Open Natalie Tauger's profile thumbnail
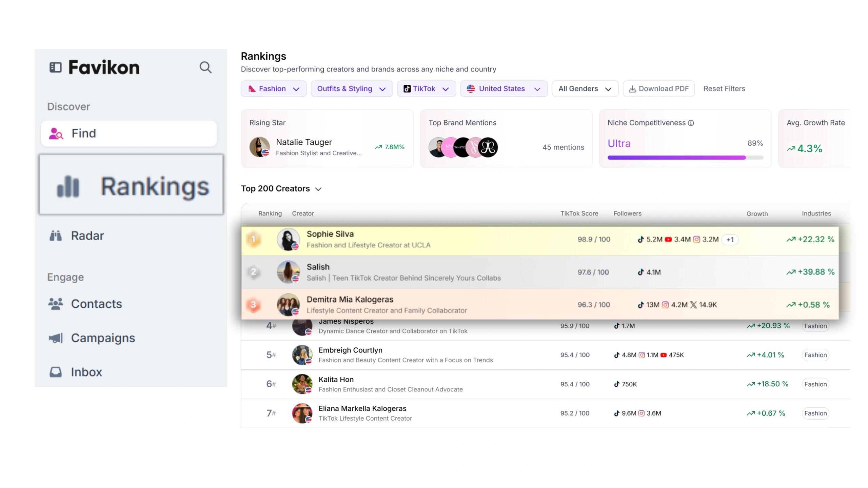The height and width of the screenshot is (488, 868). coord(259,147)
